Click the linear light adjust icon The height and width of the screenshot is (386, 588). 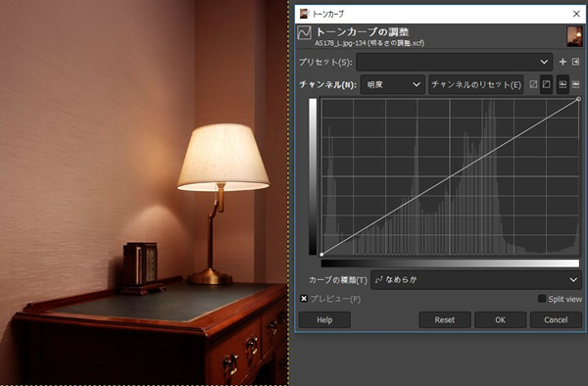click(533, 84)
